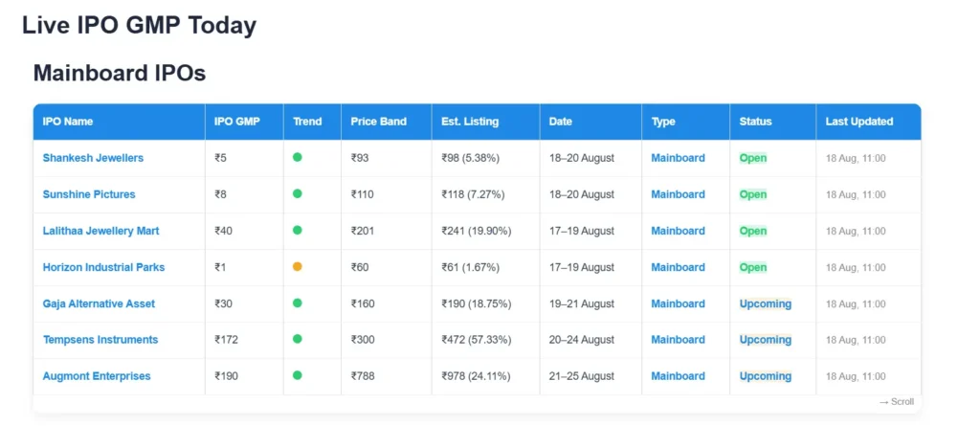This screenshot has height=426, width=980.
Task: Click the ₹190 (18.75%) estimated listing value
Action: [x=477, y=303]
